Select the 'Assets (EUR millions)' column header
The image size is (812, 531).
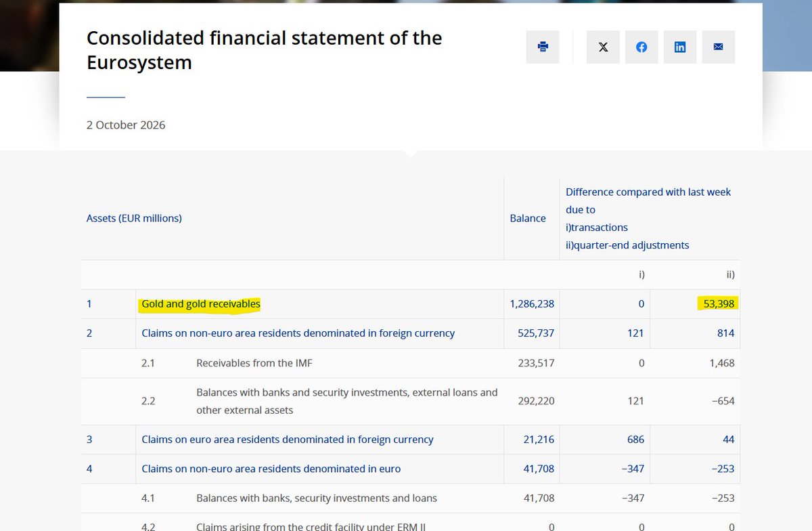[x=134, y=218]
